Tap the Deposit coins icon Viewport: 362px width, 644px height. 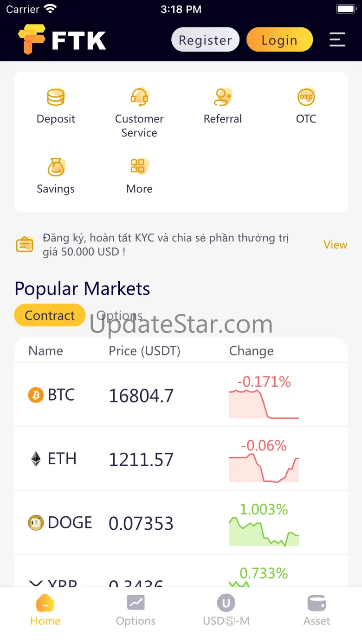click(x=56, y=98)
